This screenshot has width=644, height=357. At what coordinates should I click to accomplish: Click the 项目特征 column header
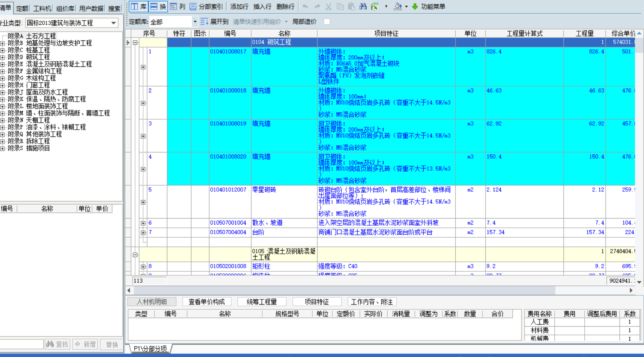(x=386, y=34)
